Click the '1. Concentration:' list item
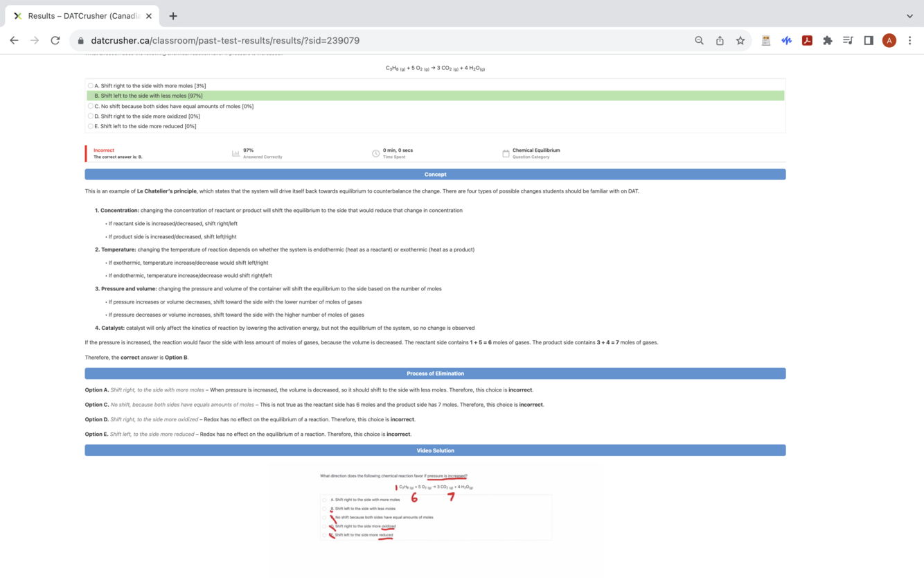 (278, 210)
